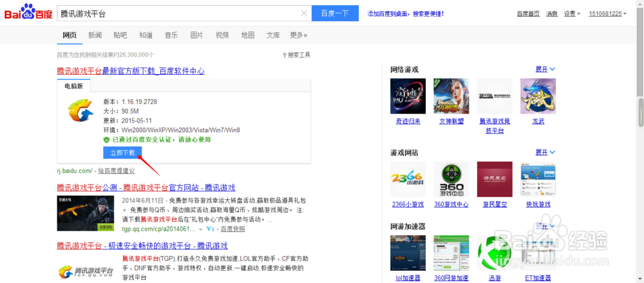Screen dimensions: 644x283
Task: Click the Tencent Game Platform software icon
Action: [80, 112]
